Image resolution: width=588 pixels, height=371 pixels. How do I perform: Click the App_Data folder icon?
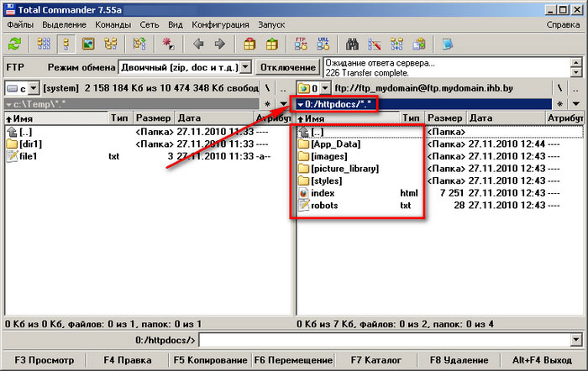(x=303, y=144)
